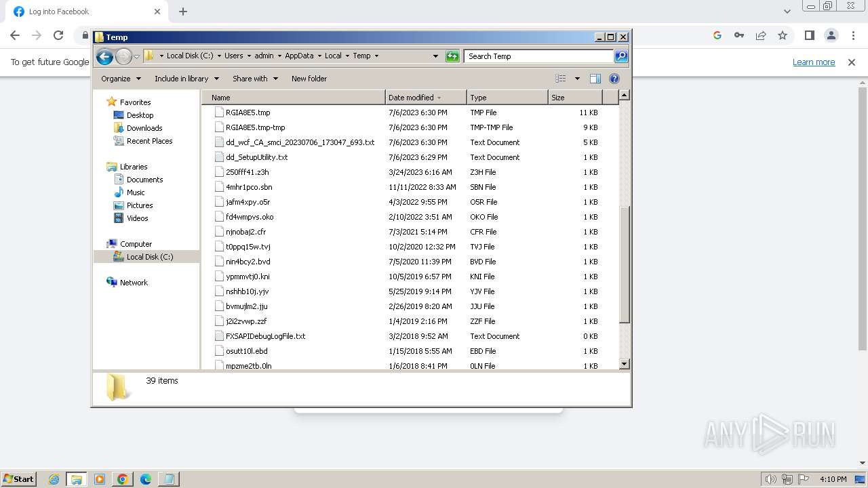Click the Search Temp input field
This screenshot has width=868, height=488.
(539, 56)
